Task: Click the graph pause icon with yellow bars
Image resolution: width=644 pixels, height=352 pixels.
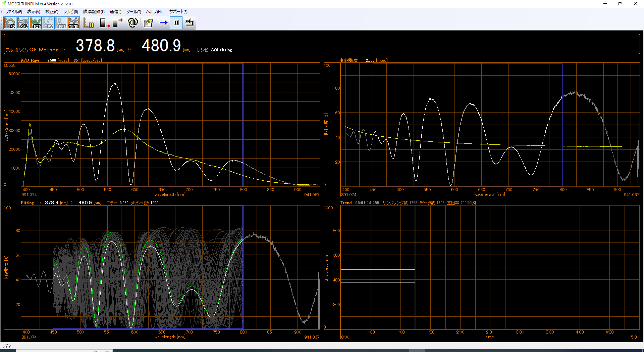Action: point(89,23)
